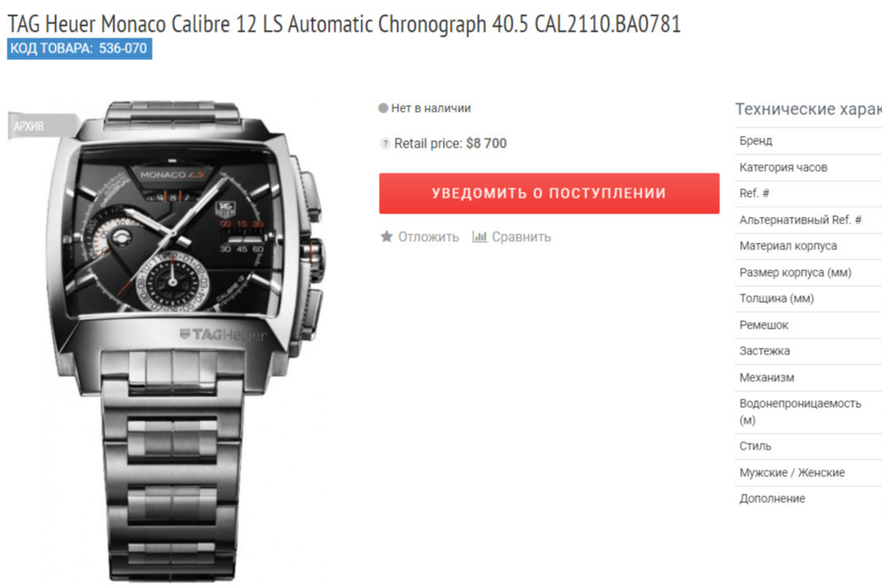Click the gray availability status dot
Image resolution: width=882 pixels, height=588 pixels.
click(383, 108)
